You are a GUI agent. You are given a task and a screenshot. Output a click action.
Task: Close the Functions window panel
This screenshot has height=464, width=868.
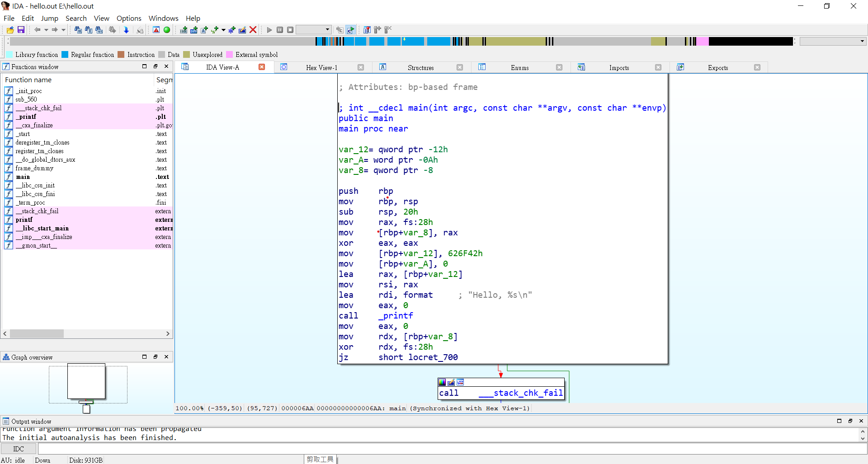(x=166, y=66)
